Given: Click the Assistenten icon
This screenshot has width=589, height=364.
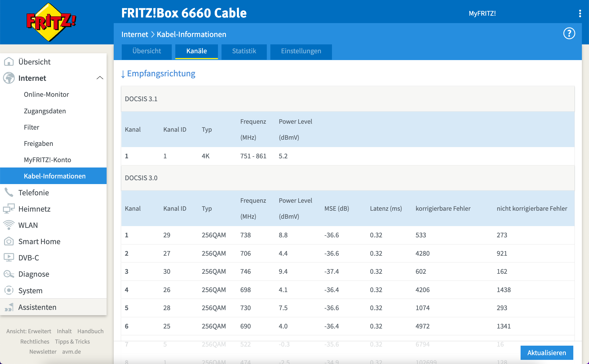Looking at the screenshot, I should [9, 307].
